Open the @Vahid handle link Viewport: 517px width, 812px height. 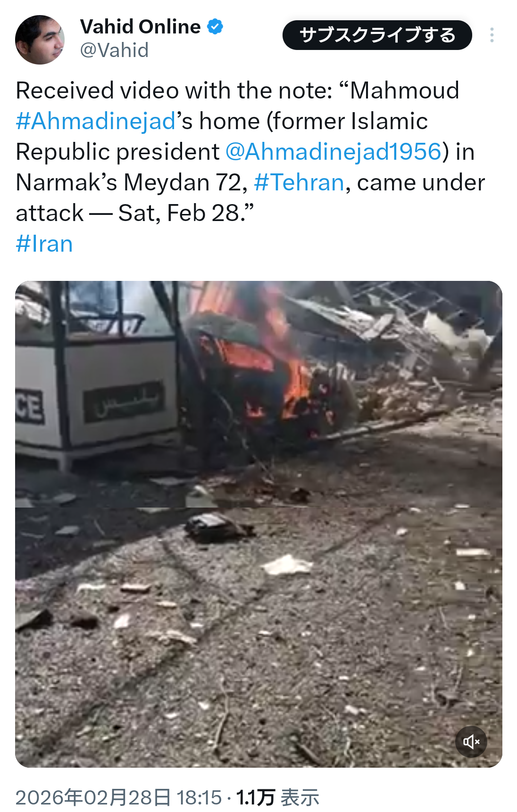(114, 50)
